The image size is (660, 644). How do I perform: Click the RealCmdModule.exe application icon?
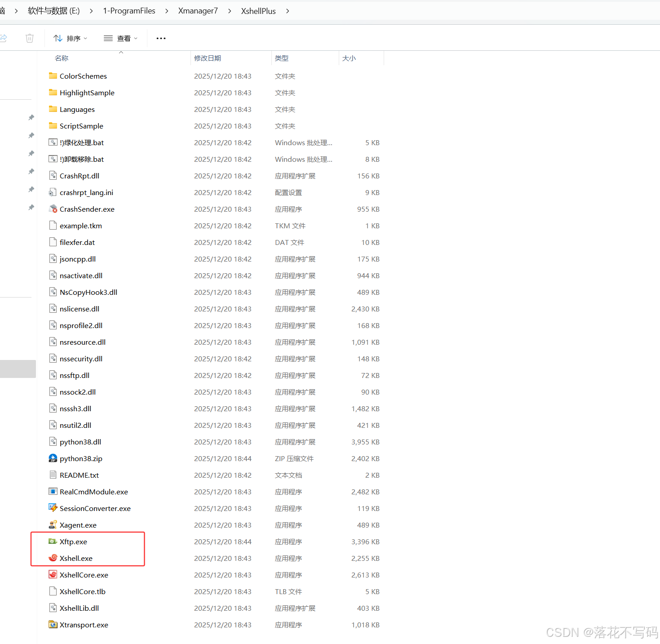coord(53,492)
